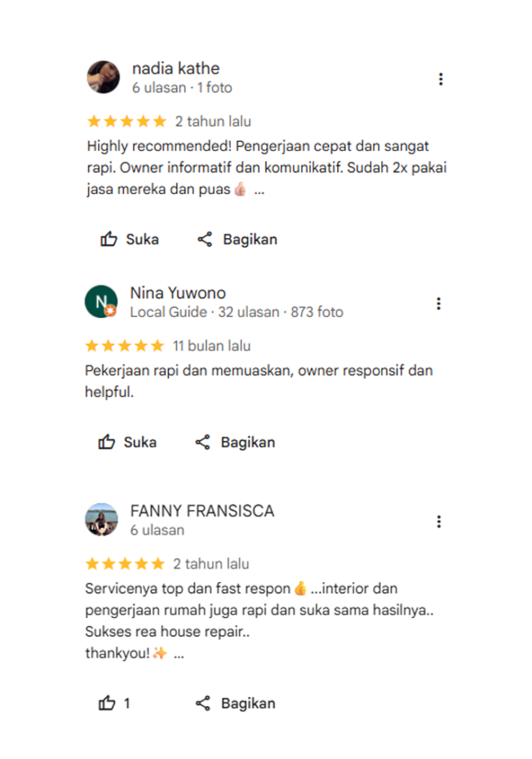The height and width of the screenshot is (759, 532).
Task: Open Nina Yuwono's green N avatar
Action: click(102, 302)
